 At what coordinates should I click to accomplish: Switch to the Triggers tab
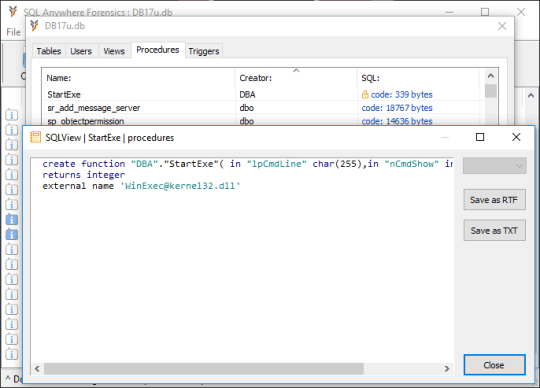(x=204, y=51)
